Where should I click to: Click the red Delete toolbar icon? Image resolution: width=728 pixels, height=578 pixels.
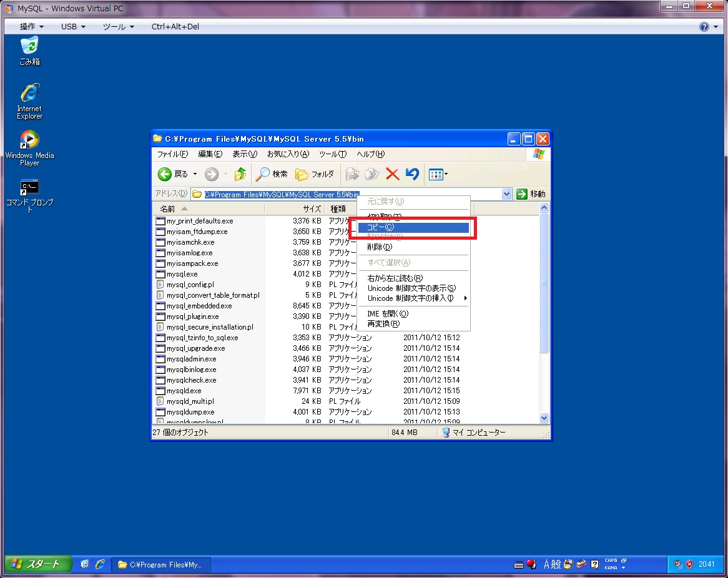pyautogui.click(x=392, y=174)
